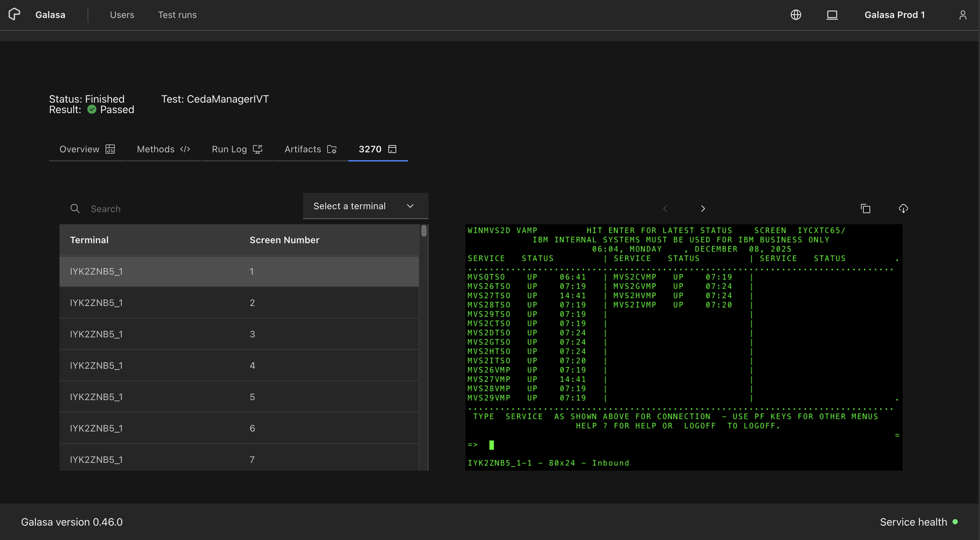
Task: Open the globe language icon
Action: click(796, 15)
